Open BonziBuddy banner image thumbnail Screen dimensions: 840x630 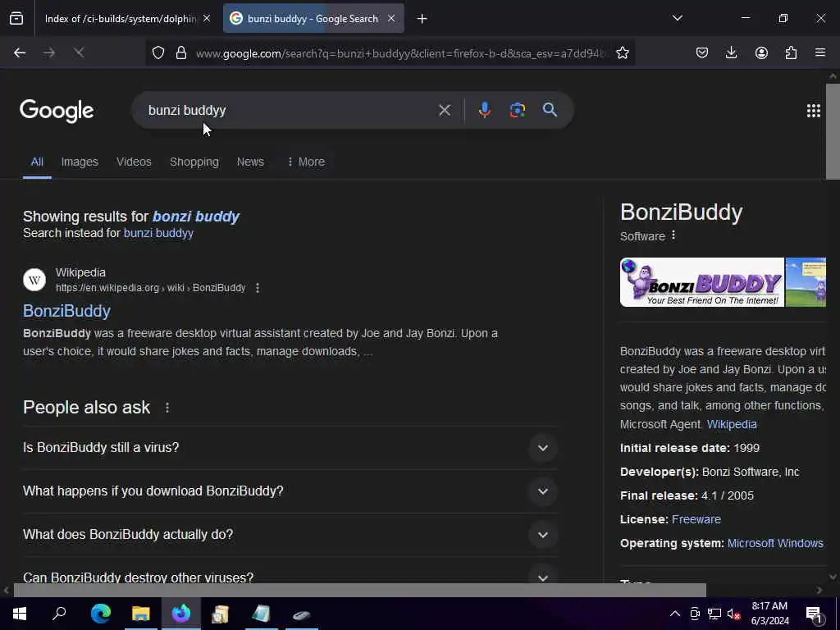click(x=702, y=282)
